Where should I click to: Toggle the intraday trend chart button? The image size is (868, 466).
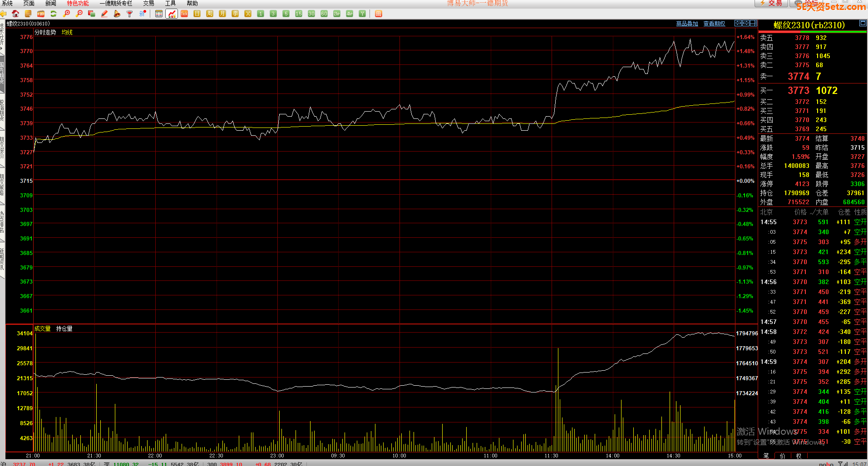click(172, 14)
